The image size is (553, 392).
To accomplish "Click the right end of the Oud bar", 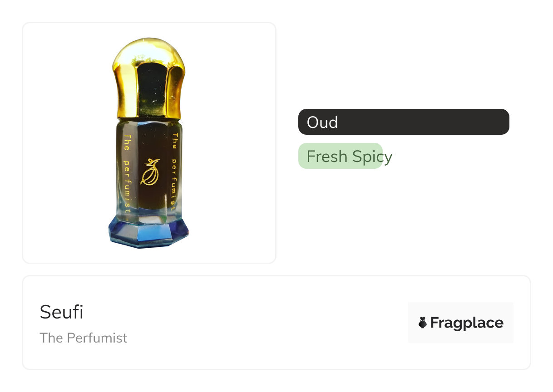I will coord(502,122).
